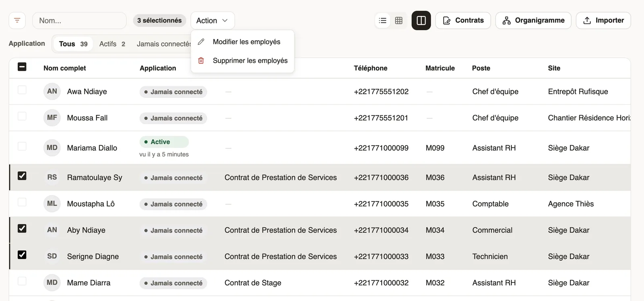Click Mariama Diallo's Active status badge

click(164, 142)
